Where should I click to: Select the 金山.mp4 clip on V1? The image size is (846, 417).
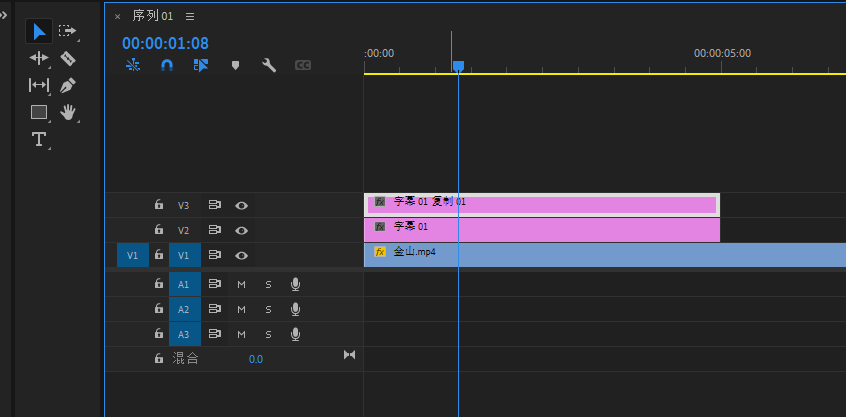(600, 254)
